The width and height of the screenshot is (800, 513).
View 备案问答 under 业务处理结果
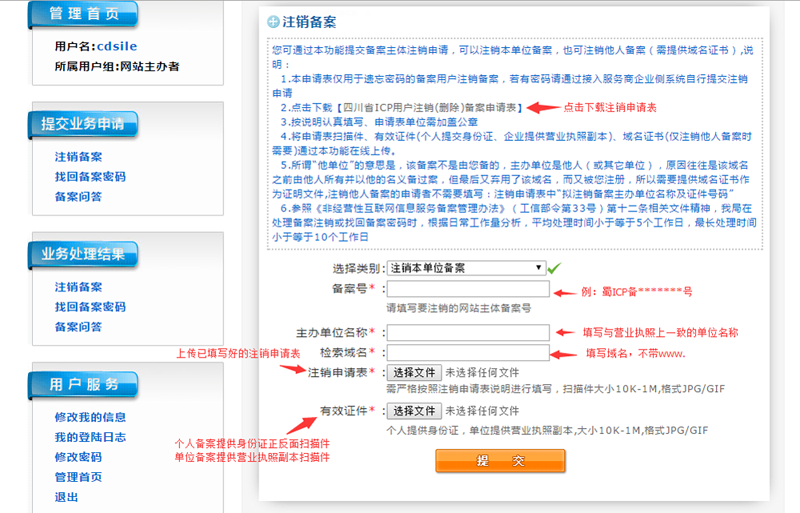coord(78,327)
